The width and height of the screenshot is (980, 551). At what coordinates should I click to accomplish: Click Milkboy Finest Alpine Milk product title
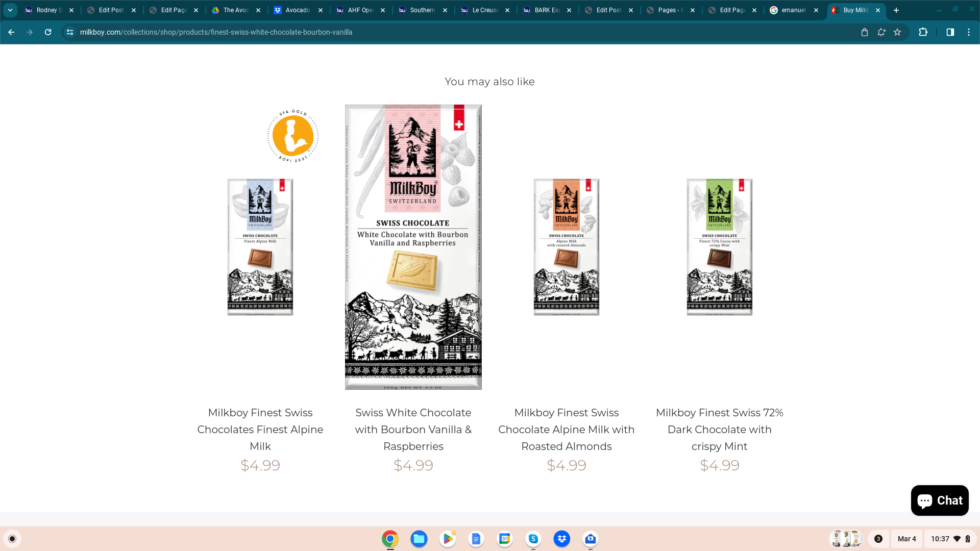[260, 430]
